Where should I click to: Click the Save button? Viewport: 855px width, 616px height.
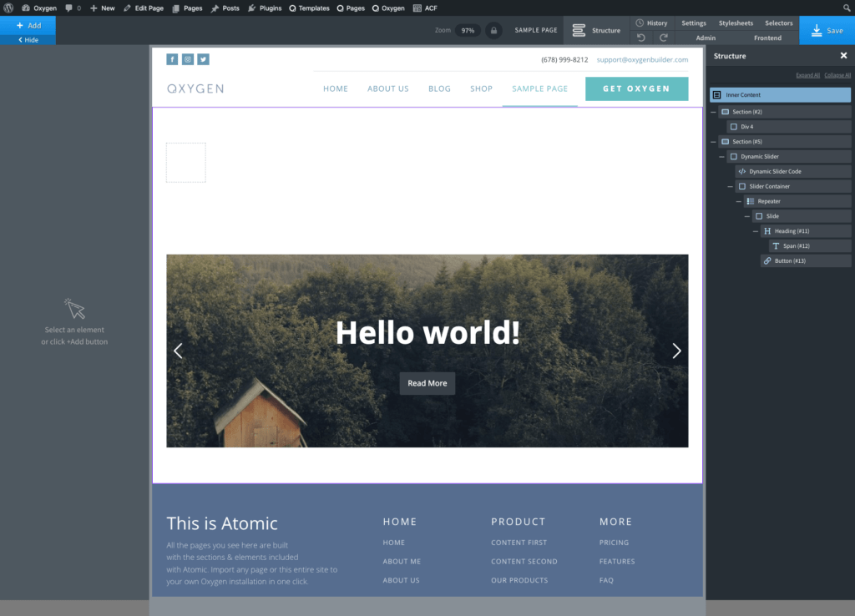(827, 30)
